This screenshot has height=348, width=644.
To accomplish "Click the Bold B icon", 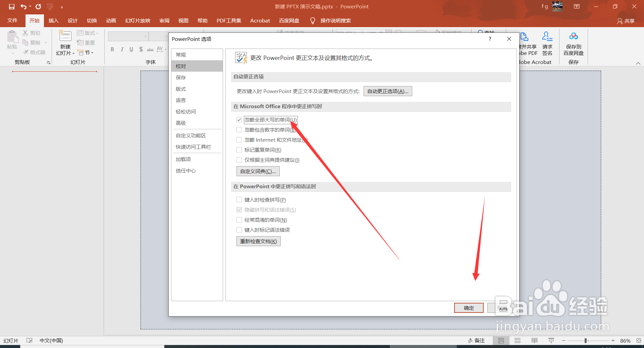I will [x=112, y=50].
